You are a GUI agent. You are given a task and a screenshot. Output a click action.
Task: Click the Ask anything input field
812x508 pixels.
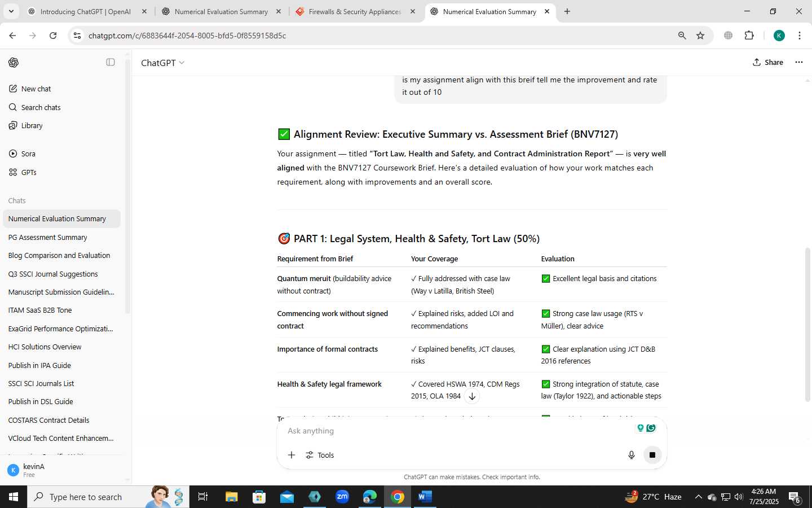(x=457, y=431)
